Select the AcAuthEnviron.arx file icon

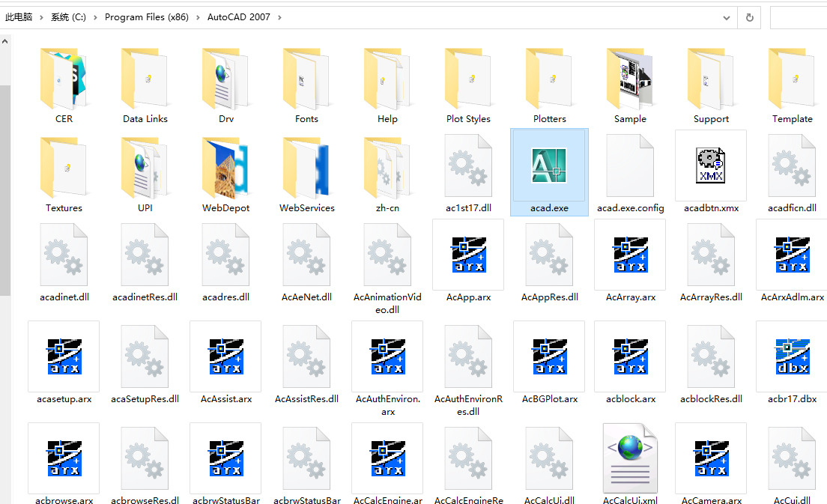click(x=388, y=356)
